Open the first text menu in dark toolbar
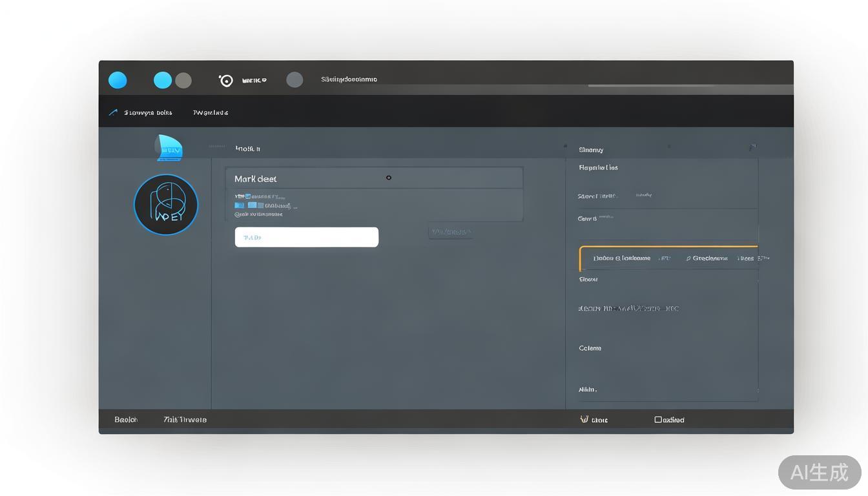This screenshot has height=496, width=868. 148,112
